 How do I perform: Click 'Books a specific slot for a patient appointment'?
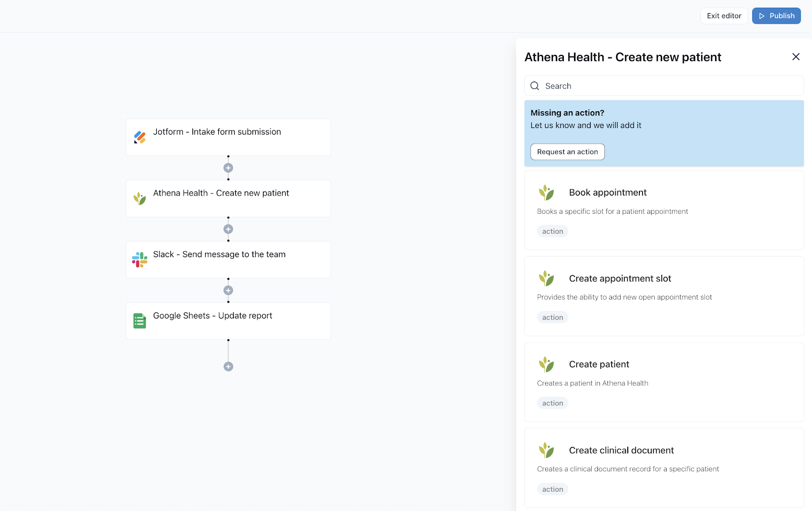pos(613,211)
